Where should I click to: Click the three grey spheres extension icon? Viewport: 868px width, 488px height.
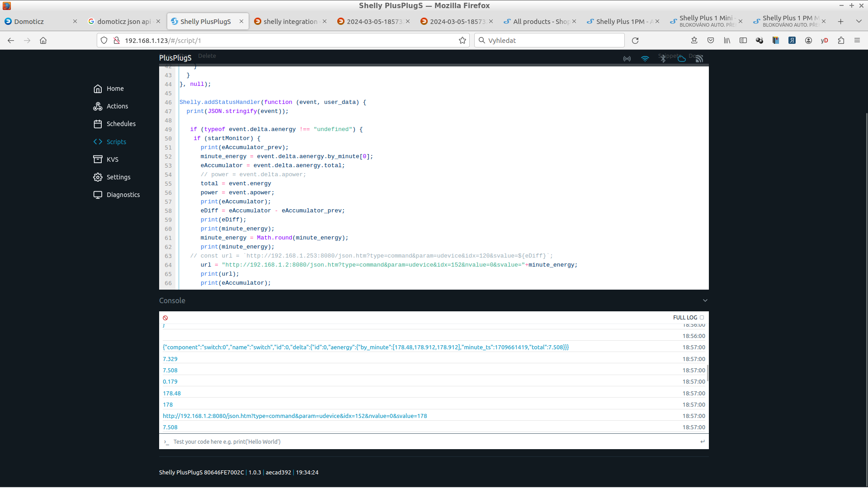click(759, 41)
